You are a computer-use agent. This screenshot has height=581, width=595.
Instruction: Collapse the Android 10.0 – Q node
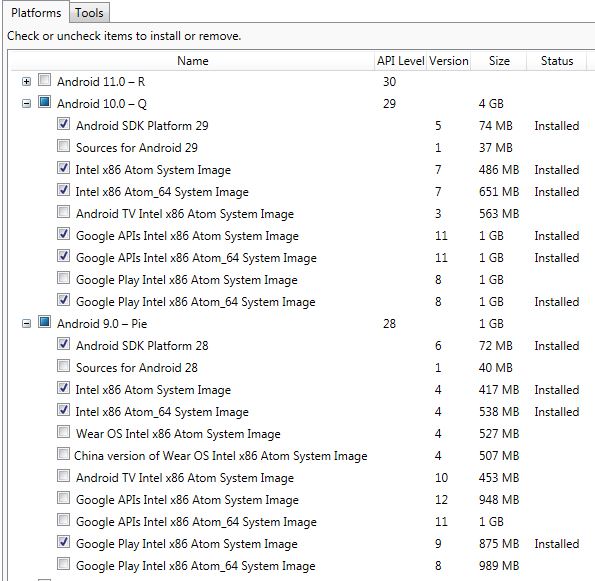coord(26,104)
